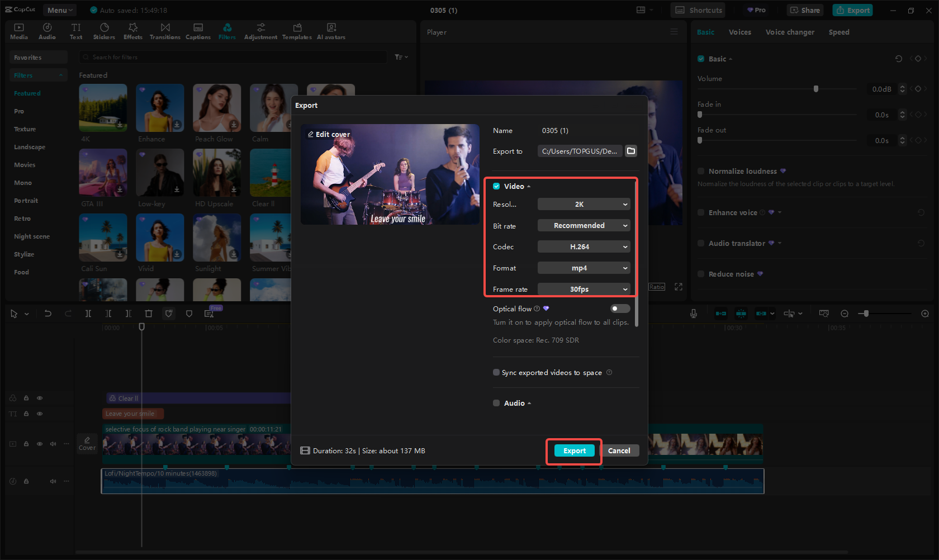Click the undo arrow in timeline toolbar
The width and height of the screenshot is (939, 560).
point(48,314)
